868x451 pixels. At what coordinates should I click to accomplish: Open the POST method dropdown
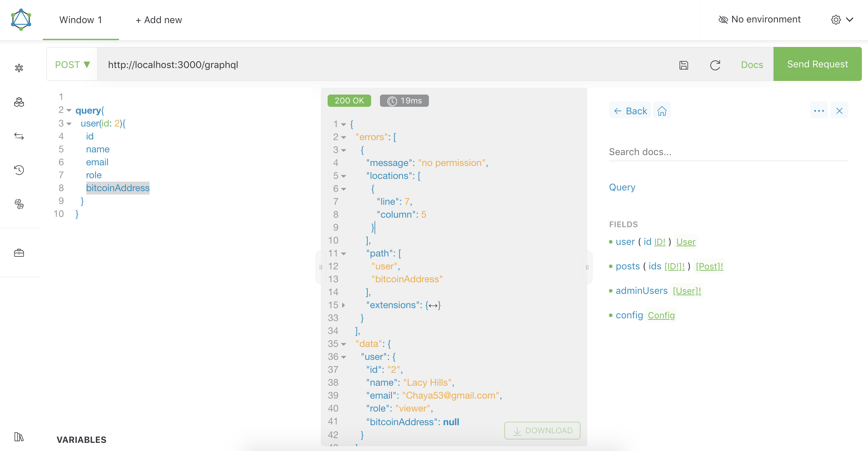pyautogui.click(x=72, y=65)
